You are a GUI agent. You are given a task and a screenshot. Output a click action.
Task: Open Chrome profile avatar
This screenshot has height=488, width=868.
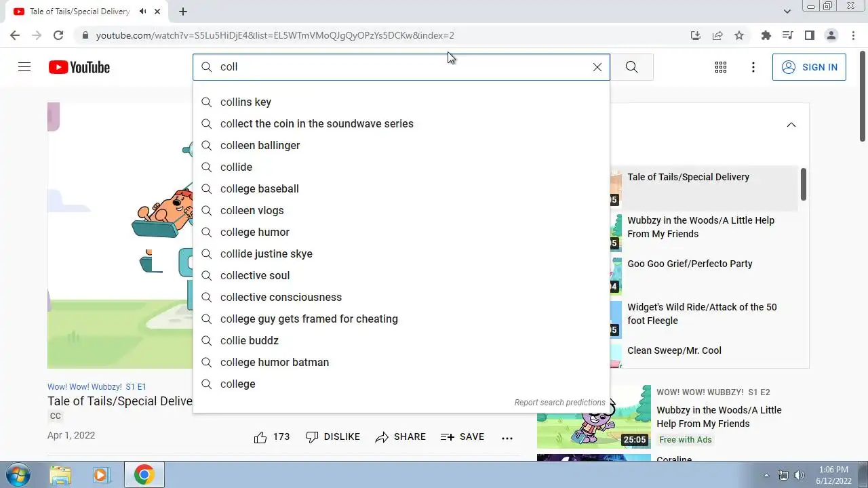tap(831, 35)
